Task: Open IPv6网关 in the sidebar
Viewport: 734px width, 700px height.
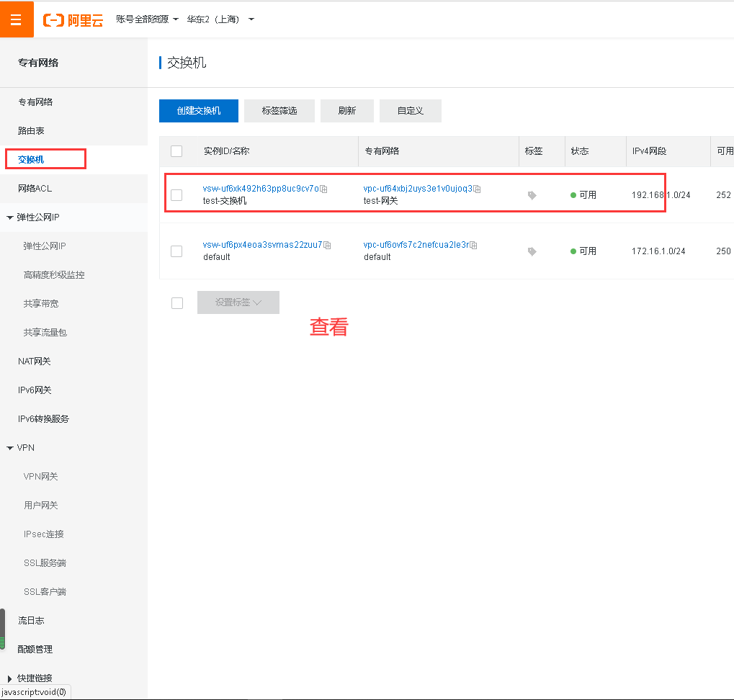Action: click(x=35, y=390)
